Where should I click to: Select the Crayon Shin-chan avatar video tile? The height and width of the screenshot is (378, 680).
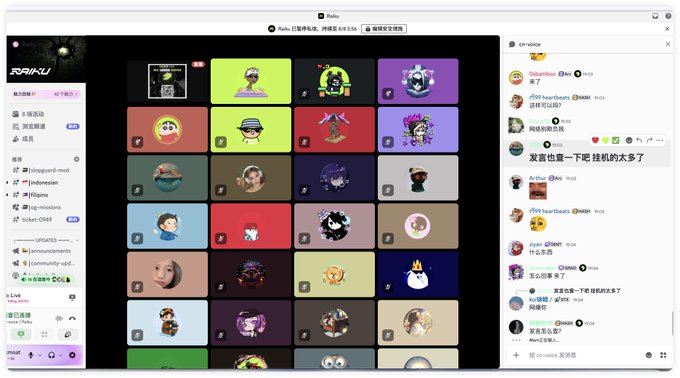167,130
